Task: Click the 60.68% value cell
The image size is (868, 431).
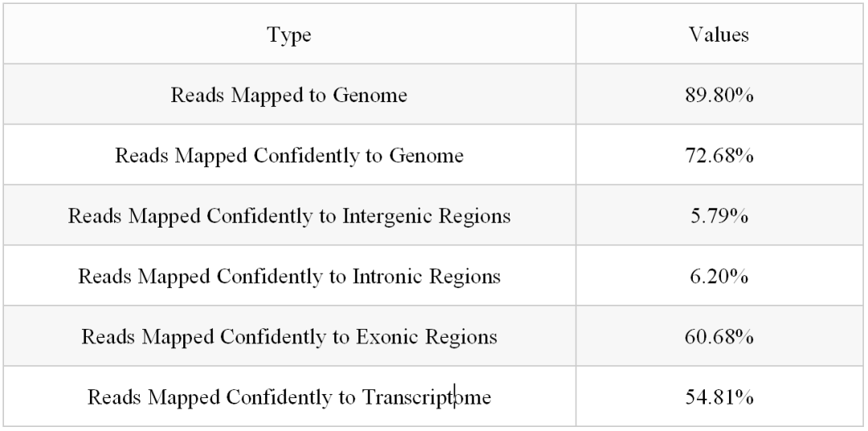Action: (719, 336)
